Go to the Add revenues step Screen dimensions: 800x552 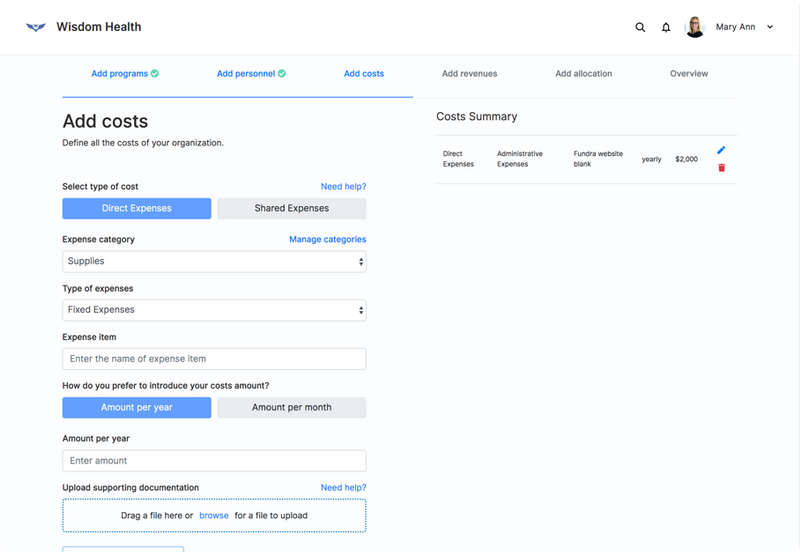pos(469,74)
